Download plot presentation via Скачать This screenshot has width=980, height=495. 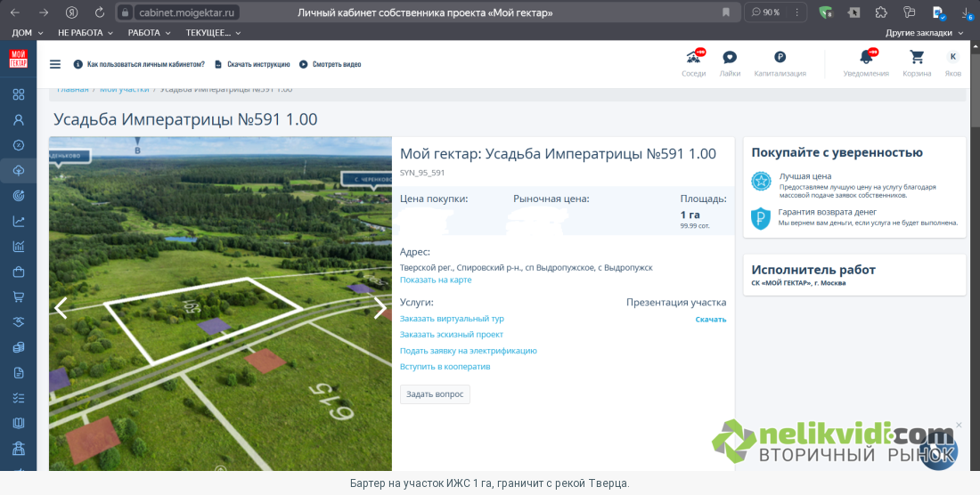click(x=711, y=319)
